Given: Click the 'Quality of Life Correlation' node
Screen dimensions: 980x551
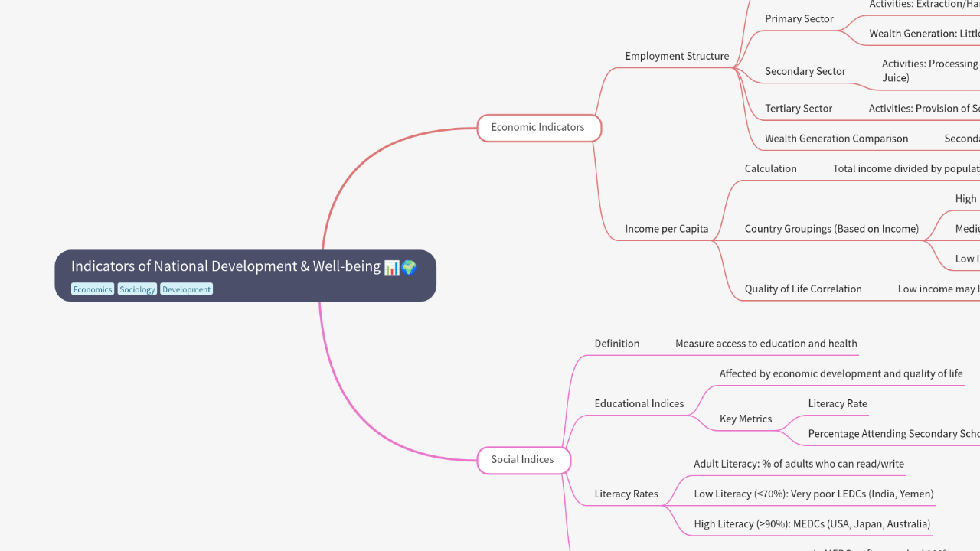Looking at the screenshot, I should tap(803, 288).
